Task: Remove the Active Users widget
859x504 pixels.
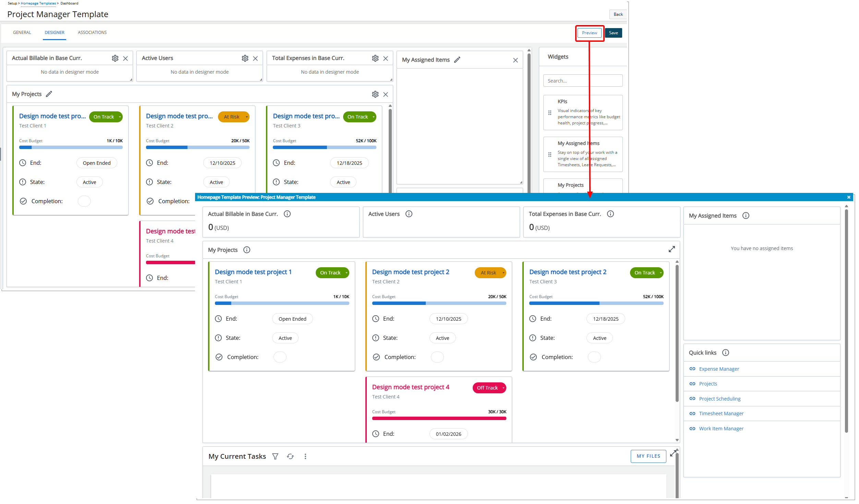Action: pos(255,59)
